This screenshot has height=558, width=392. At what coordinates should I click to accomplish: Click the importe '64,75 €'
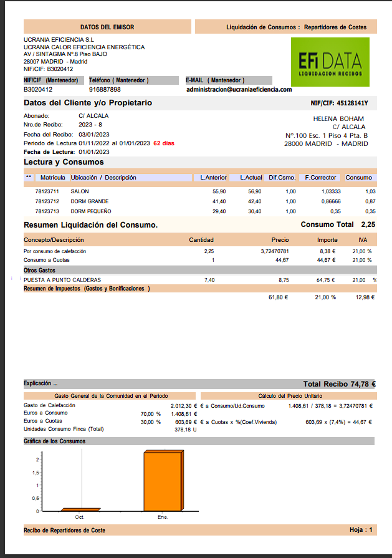[326, 280]
